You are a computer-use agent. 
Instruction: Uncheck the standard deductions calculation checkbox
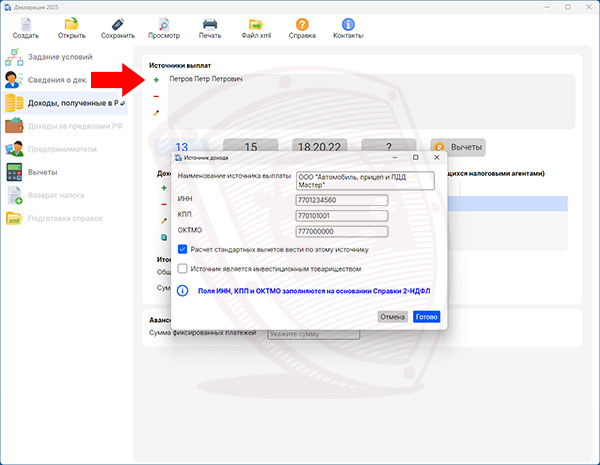[x=182, y=249]
